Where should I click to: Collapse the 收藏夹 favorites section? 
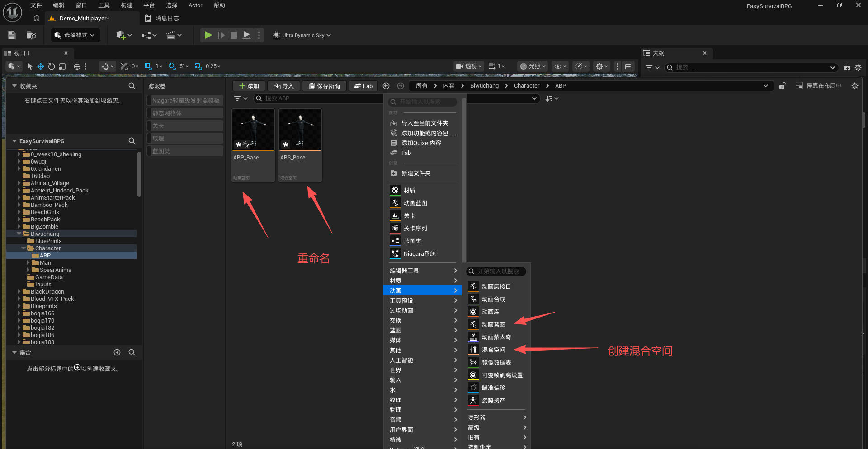pyautogui.click(x=14, y=86)
